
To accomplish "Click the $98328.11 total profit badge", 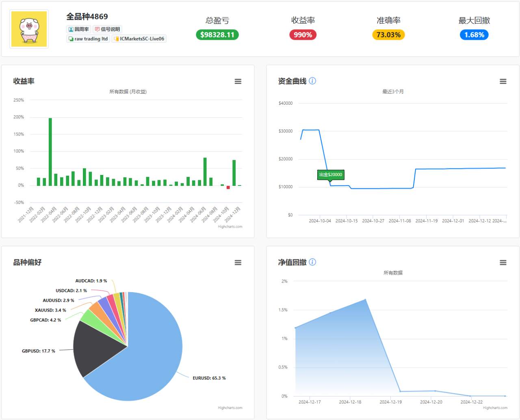I will 217,35.
